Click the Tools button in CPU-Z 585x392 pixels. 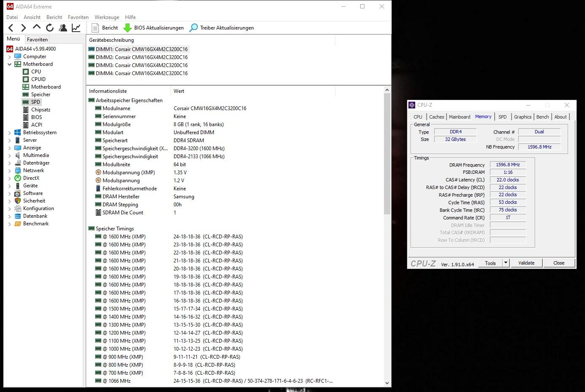coord(490,263)
